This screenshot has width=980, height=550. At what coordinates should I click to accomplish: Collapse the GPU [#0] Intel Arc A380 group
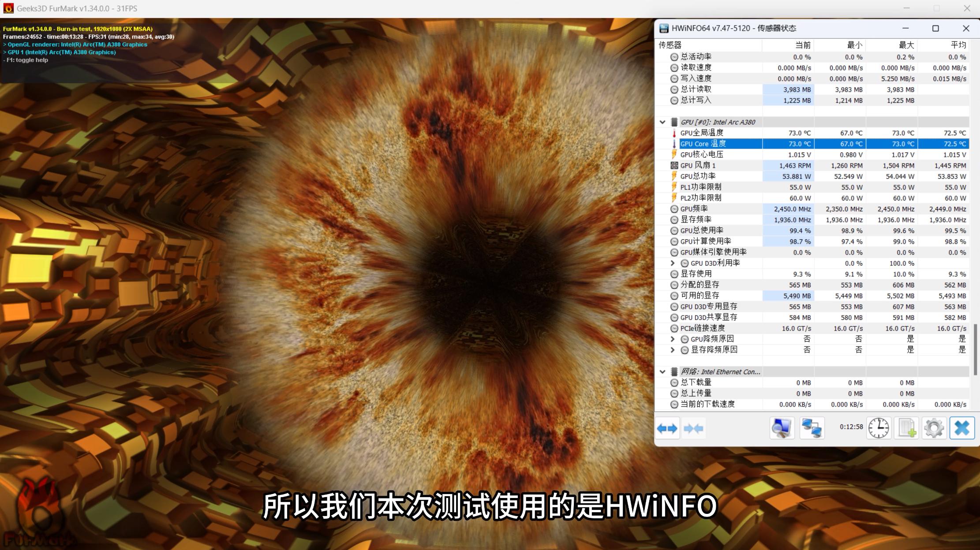pos(662,122)
